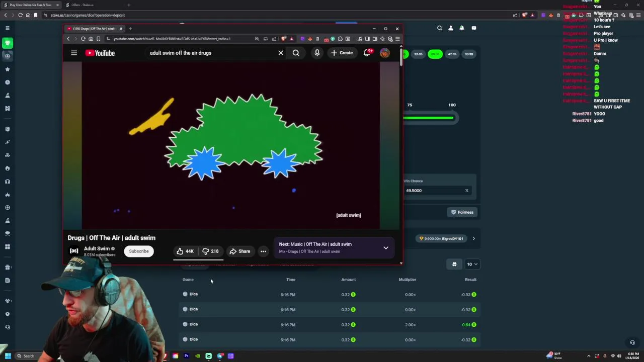Select the 33.28 past result pill
The height and width of the screenshot is (362, 644).
click(x=469, y=54)
